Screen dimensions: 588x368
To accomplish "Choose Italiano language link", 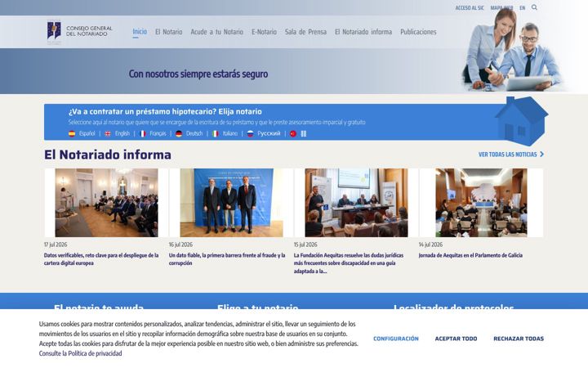I will click(x=229, y=133).
